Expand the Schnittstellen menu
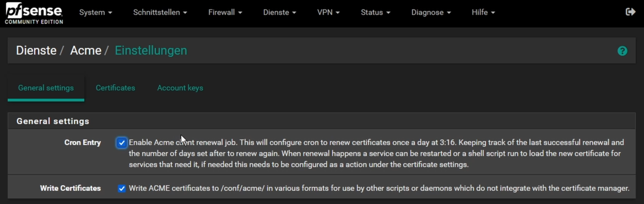 [160, 12]
